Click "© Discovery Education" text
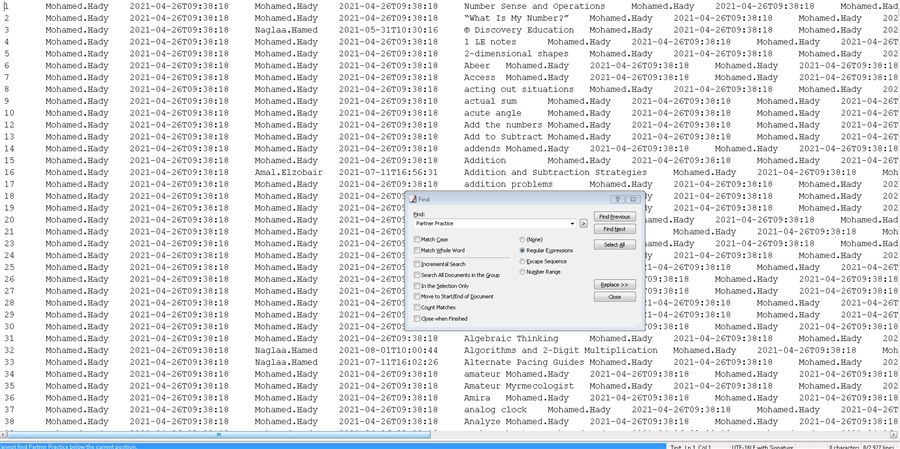Viewport: 900px width, 449px height. click(518, 30)
